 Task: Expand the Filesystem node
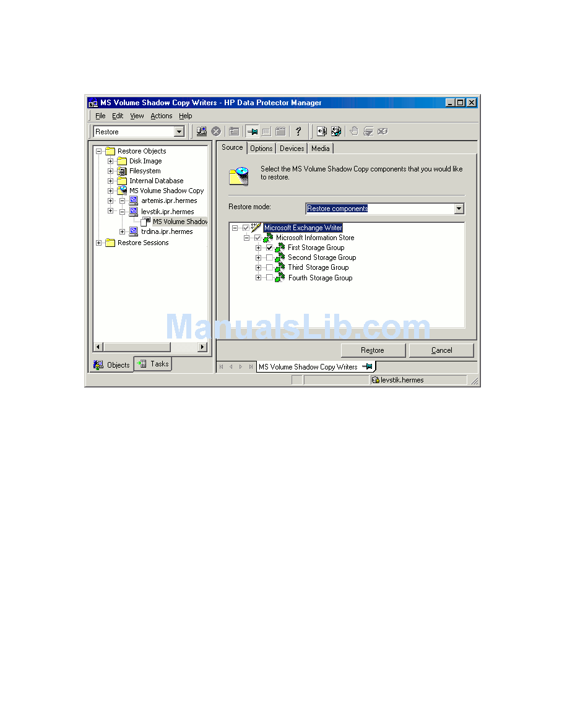pyautogui.click(x=110, y=171)
